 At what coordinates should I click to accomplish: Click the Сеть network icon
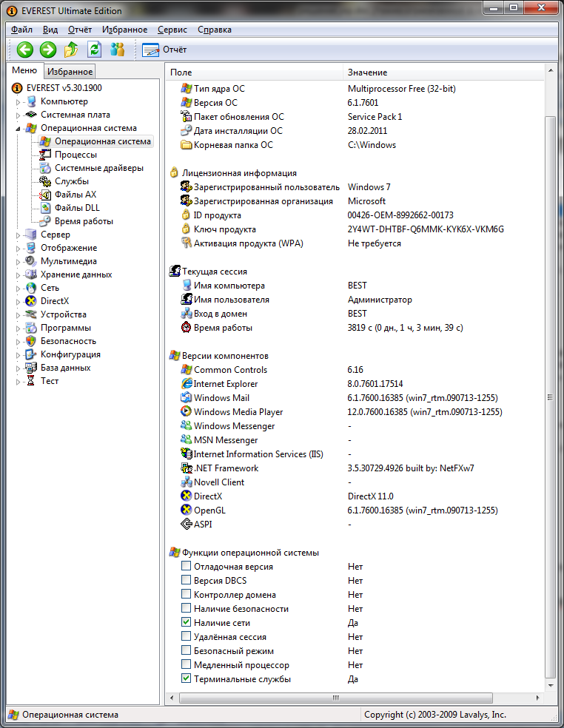coord(31,288)
